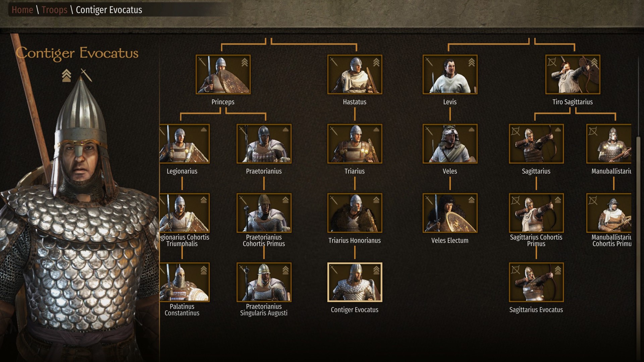Open the Veles wolf-hood troop card
This screenshot has width=644, height=362.
pos(450,144)
